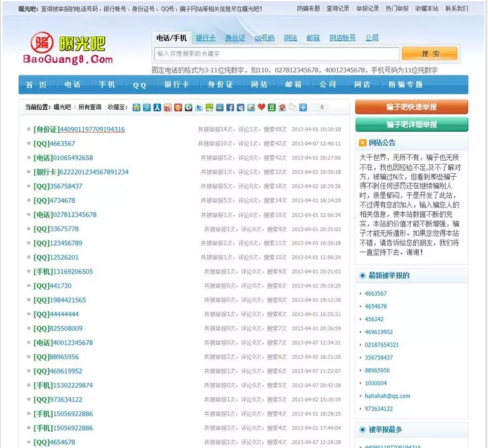
Task: Open top-bar 联系我们 link
Action: (x=457, y=8)
